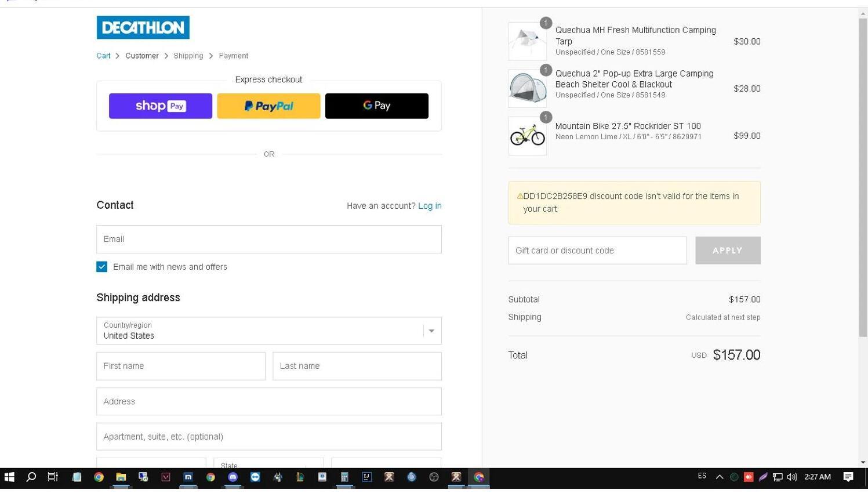The width and height of the screenshot is (868, 493).
Task: Click the scrollbar down arrow
Action: (x=863, y=462)
